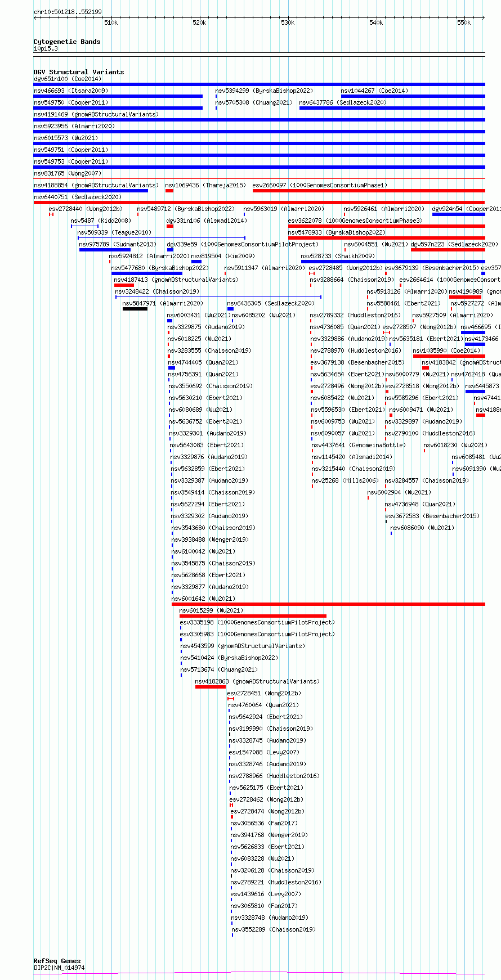The width and height of the screenshot is (501, 980).
Task: Click the DIP2C|NM_014974 gene label
Action: (x=59, y=968)
